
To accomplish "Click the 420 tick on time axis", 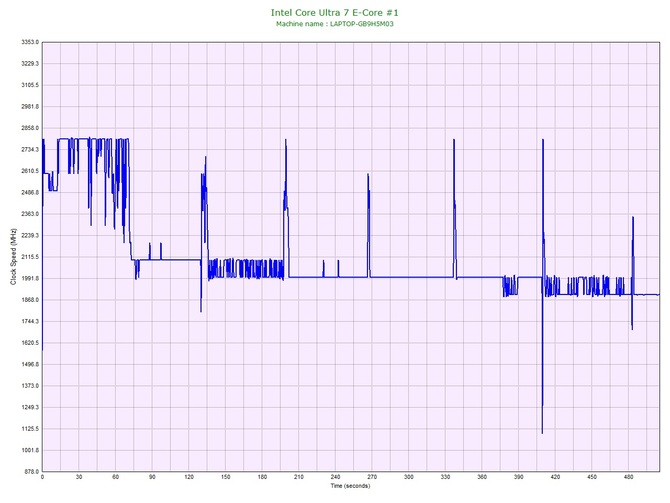I will 555,477.
